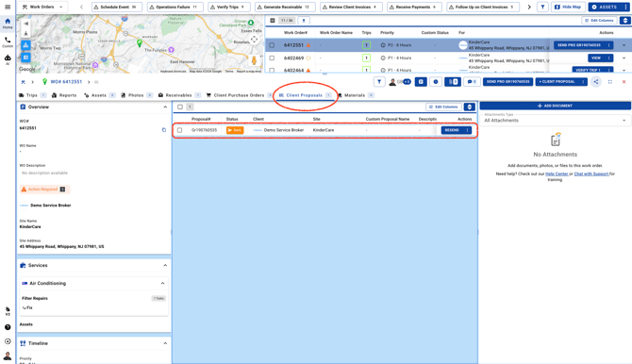Expand row of work order 6402469
Image resolution: width=632 pixels, height=364 pixels.
click(x=624, y=58)
